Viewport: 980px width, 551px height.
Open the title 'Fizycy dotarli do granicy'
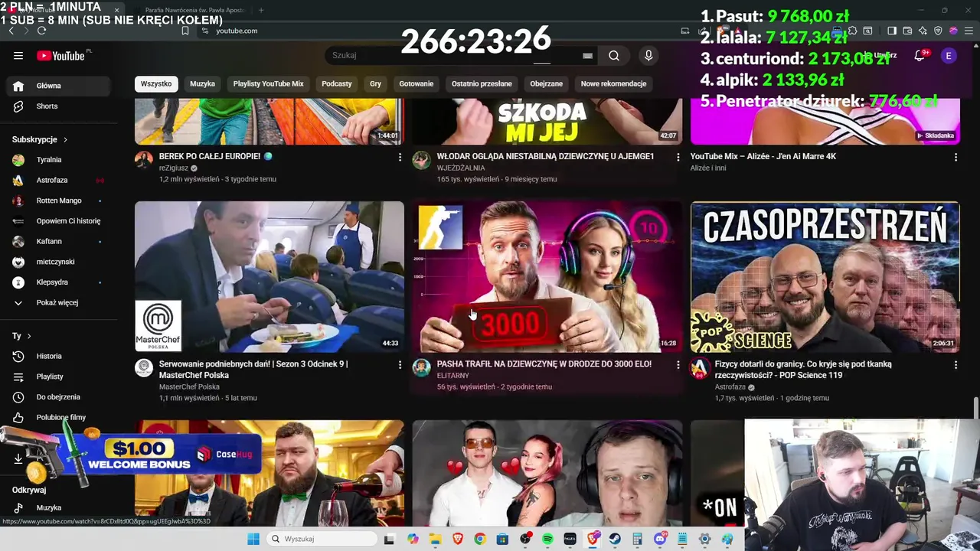[x=803, y=370]
